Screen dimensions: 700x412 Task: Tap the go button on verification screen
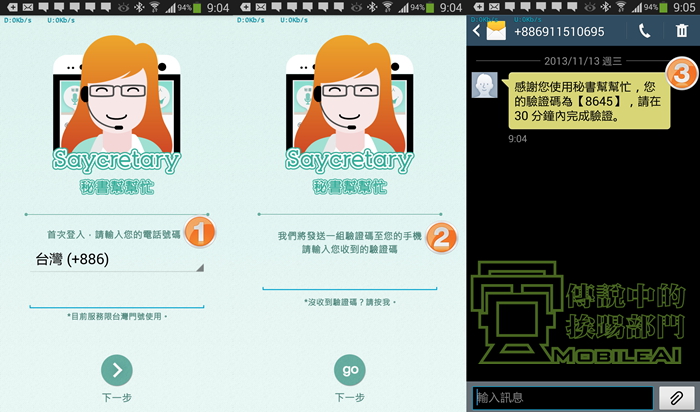350,370
